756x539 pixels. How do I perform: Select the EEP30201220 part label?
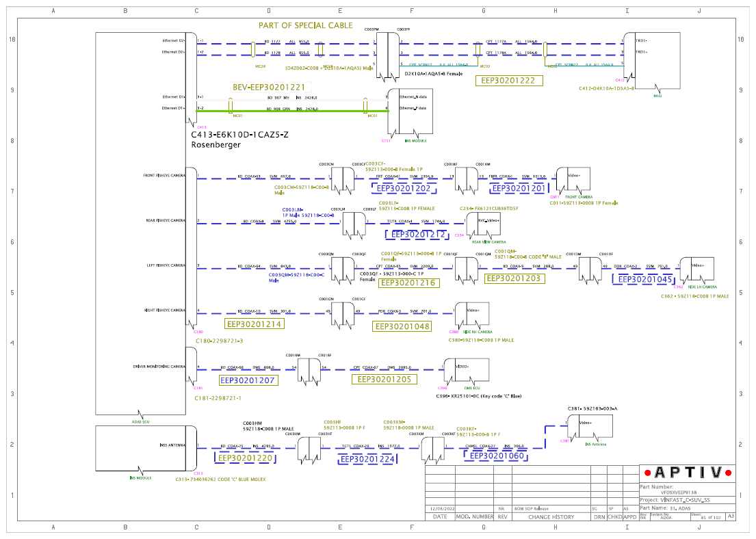pyautogui.click(x=246, y=458)
